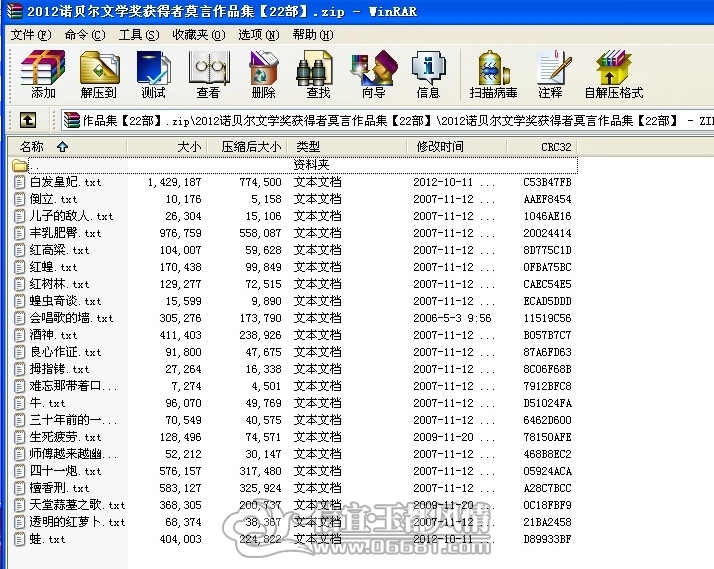Click the file icon of 牛.txt
714x569 pixels.
[19, 403]
